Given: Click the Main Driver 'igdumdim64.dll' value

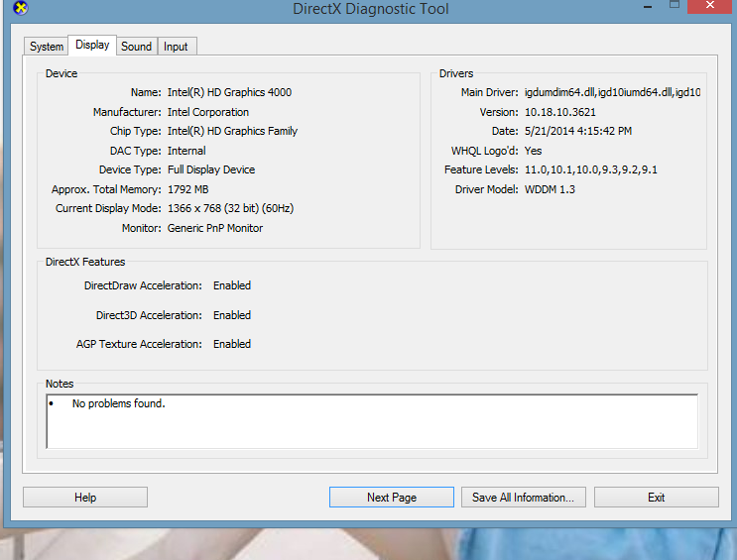Looking at the screenshot, I should (612, 92).
